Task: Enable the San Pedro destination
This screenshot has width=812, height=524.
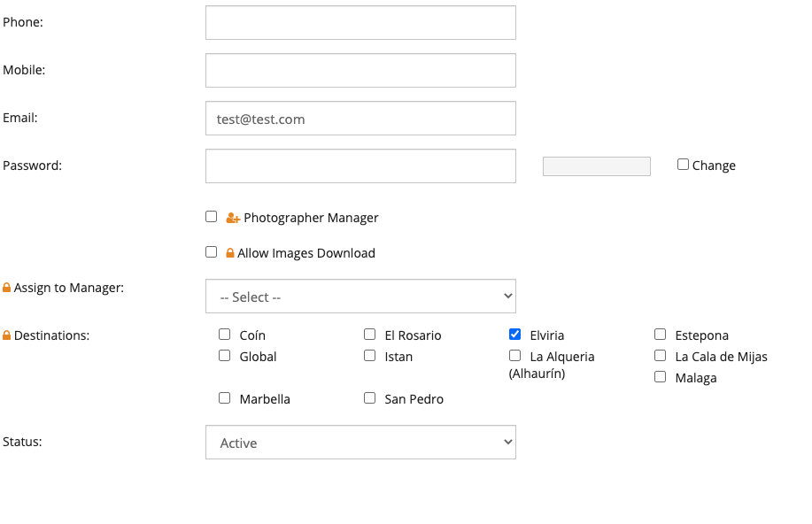Action: click(370, 397)
